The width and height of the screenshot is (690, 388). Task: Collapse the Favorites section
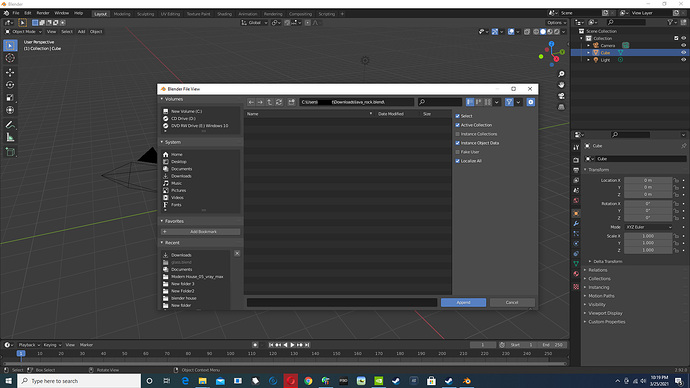tap(162, 221)
